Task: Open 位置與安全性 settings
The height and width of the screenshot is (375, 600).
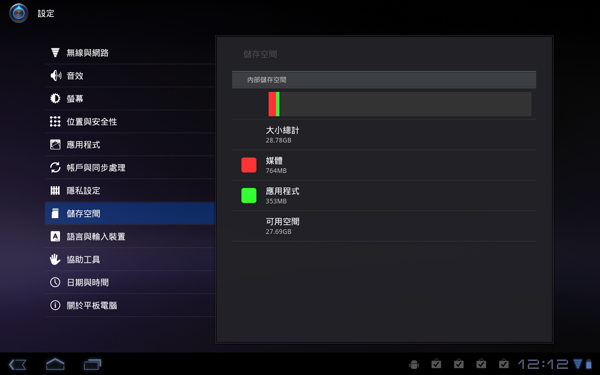Action: pyautogui.click(x=130, y=121)
